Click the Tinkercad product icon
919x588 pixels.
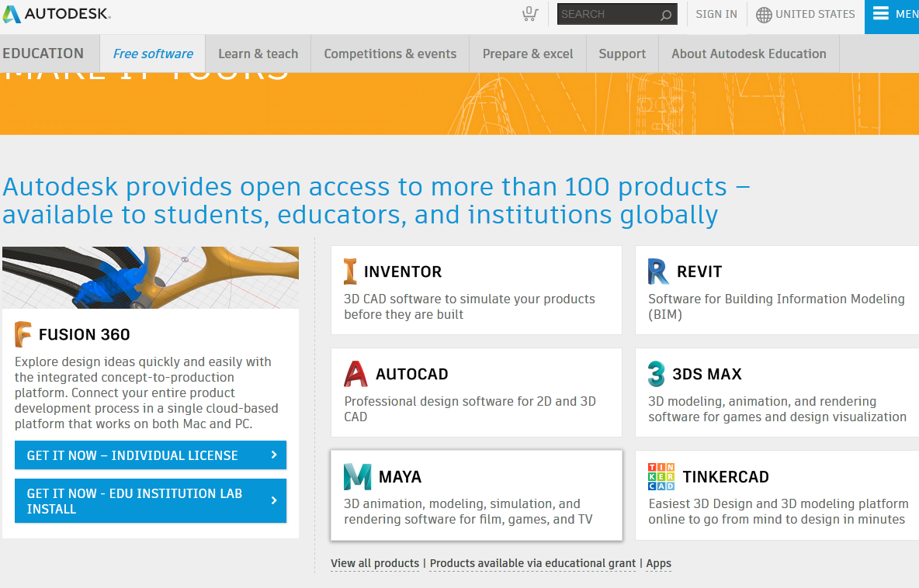click(x=661, y=476)
